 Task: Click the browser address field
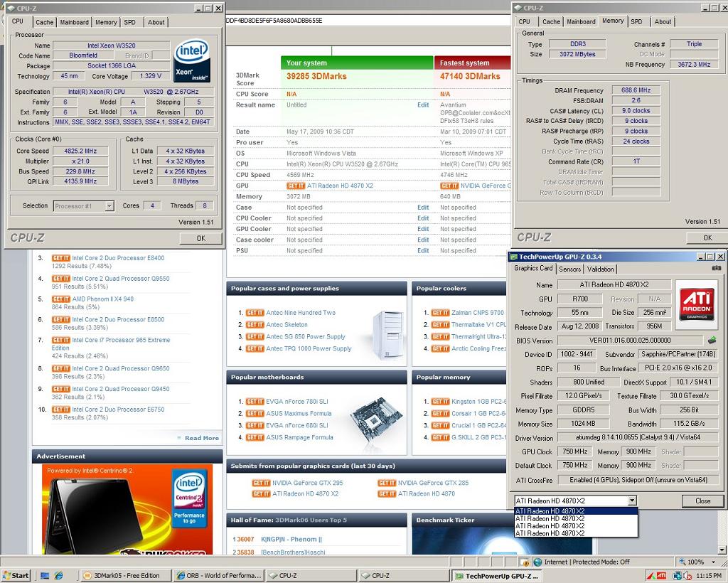pos(367,21)
